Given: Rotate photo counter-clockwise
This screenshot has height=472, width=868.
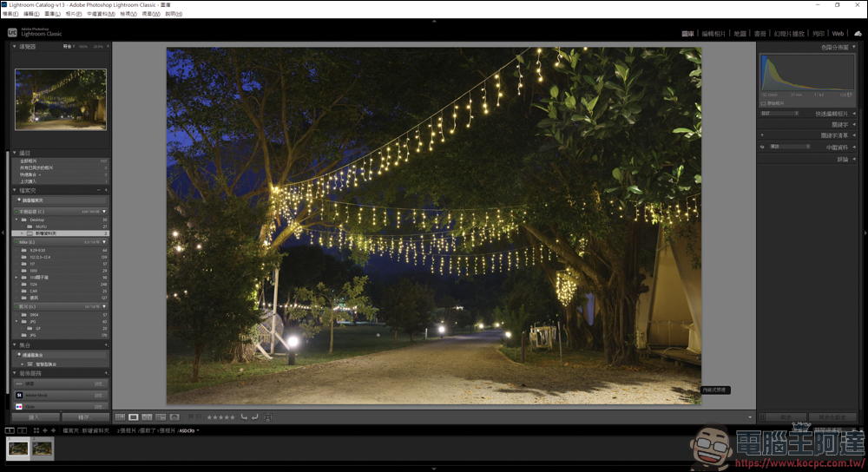Looking at the screenshot, I should tap(244, 417).
